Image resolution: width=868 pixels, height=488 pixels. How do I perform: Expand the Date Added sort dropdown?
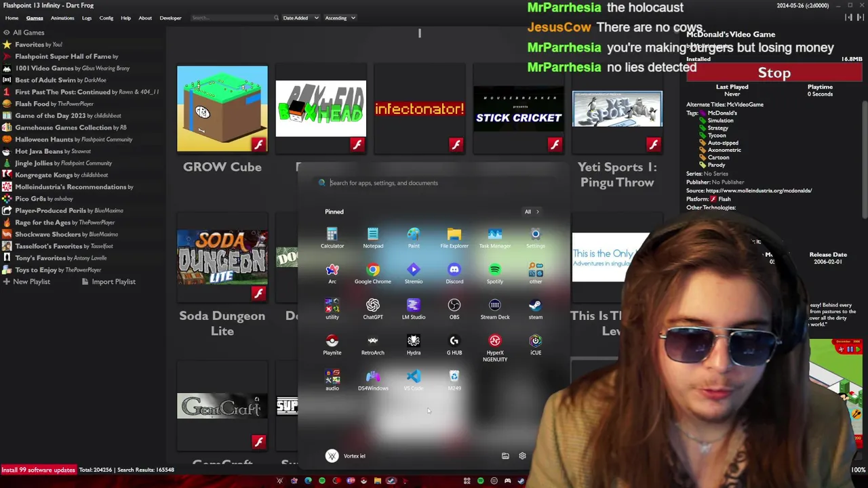300,18
